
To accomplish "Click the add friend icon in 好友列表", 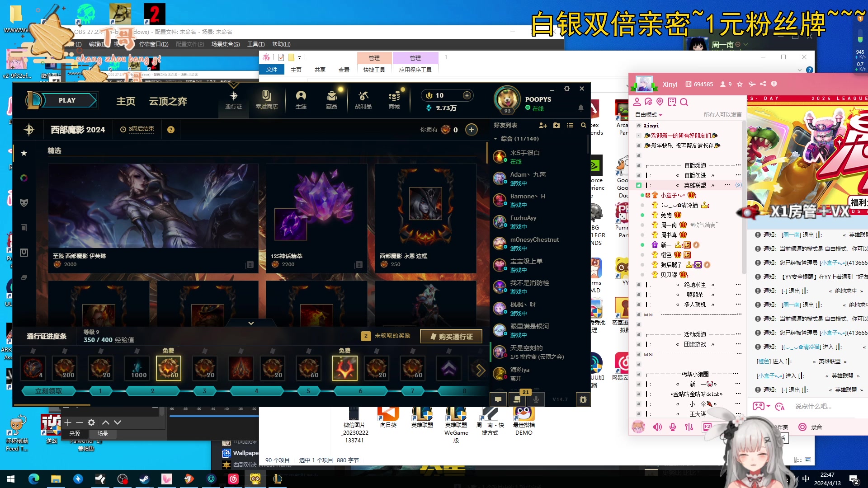I will coord(543,125).
